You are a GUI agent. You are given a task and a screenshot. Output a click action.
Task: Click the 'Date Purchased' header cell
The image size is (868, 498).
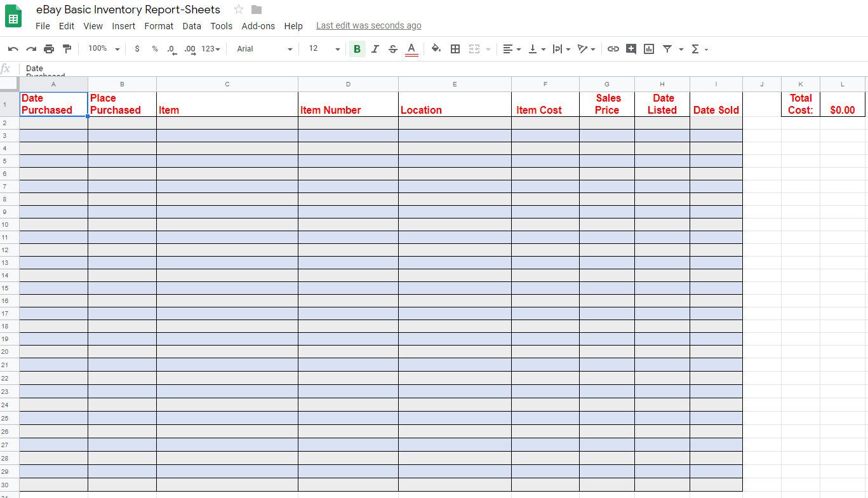tap(53, 104)
